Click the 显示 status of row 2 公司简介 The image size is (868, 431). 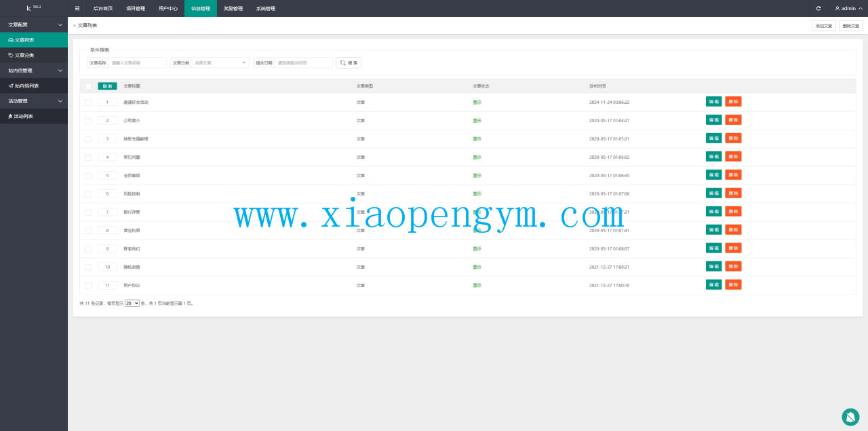tap(477, 121)
